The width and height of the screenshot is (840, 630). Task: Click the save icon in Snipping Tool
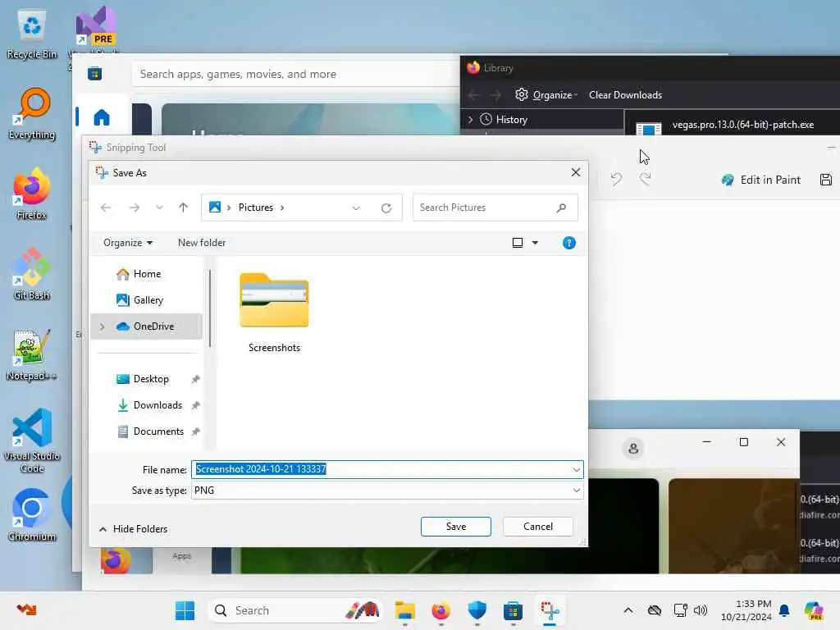tap(825, 180)
